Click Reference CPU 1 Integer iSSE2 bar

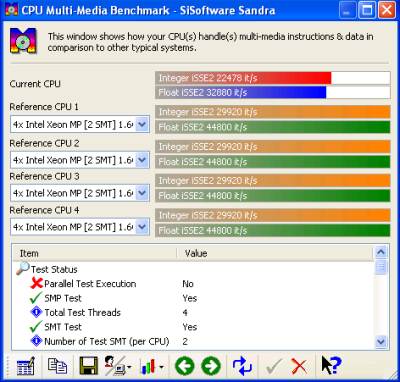[273, 112]
